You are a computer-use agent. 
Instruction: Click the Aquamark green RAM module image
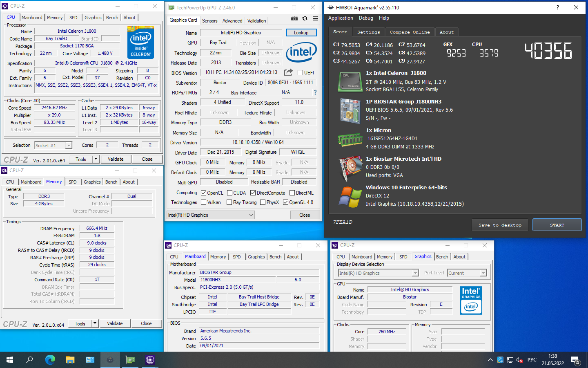pyautogui.click(x=350, y=140)
